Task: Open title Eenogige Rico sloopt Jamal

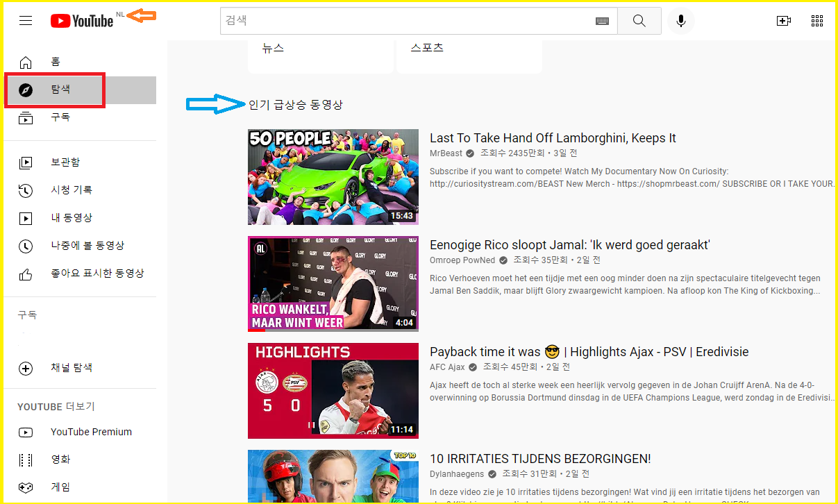Action: pyautogui.click(x=570, y=245)
